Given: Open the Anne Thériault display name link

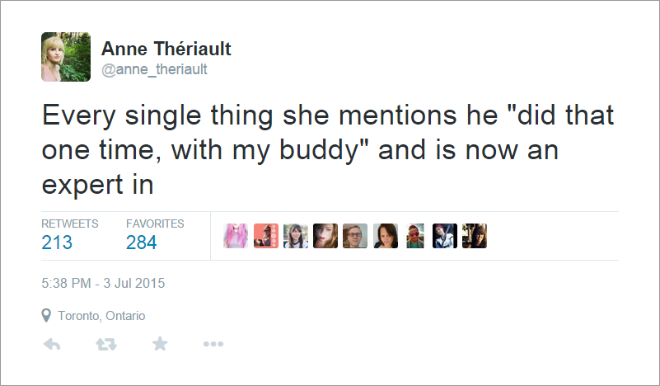Looking at the screenshot, I should pyautogui.click(x=166, y=48).
